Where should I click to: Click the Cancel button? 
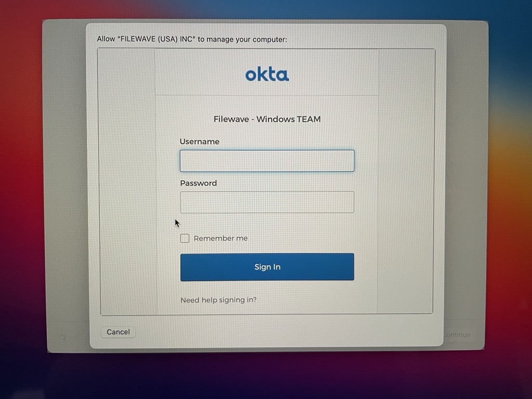click(x=118, y=332)
